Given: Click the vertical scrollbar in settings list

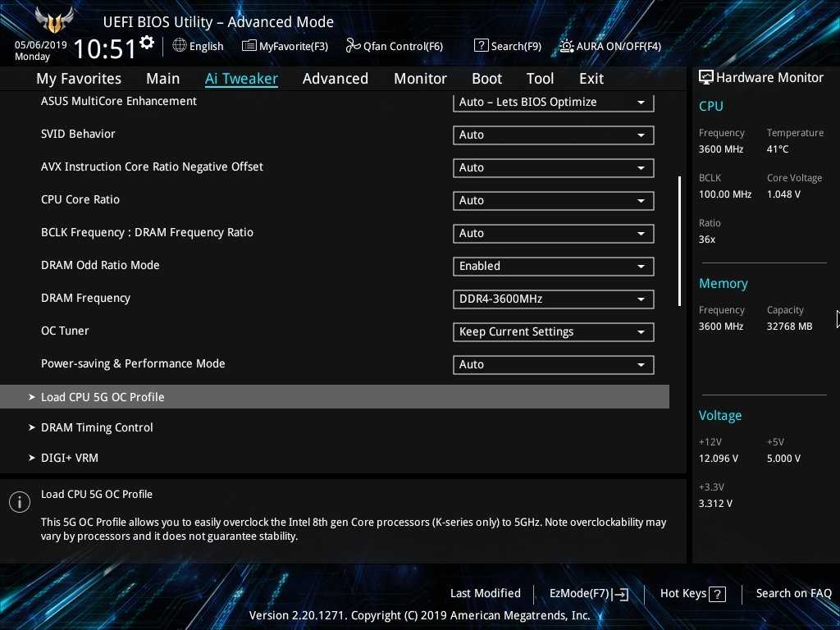Looking at the screenshot, I should pyautogui.click(x=679, y=241).
